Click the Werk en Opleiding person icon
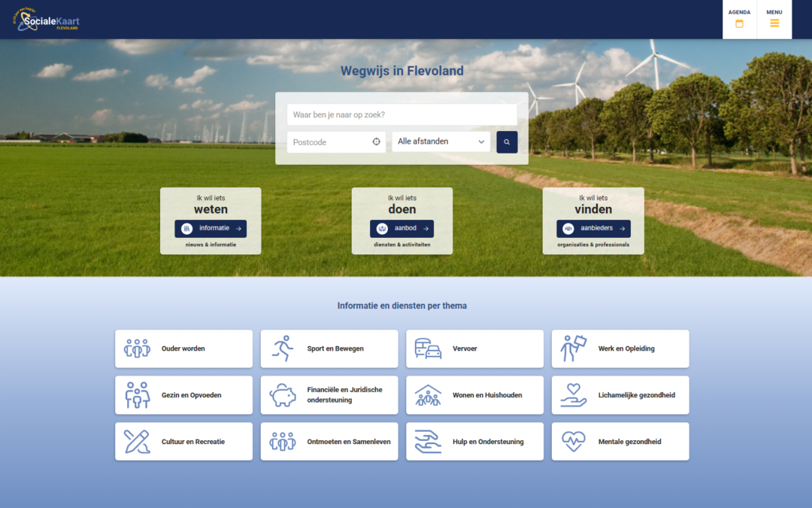812x508 pixels. [x=573, y=348]
